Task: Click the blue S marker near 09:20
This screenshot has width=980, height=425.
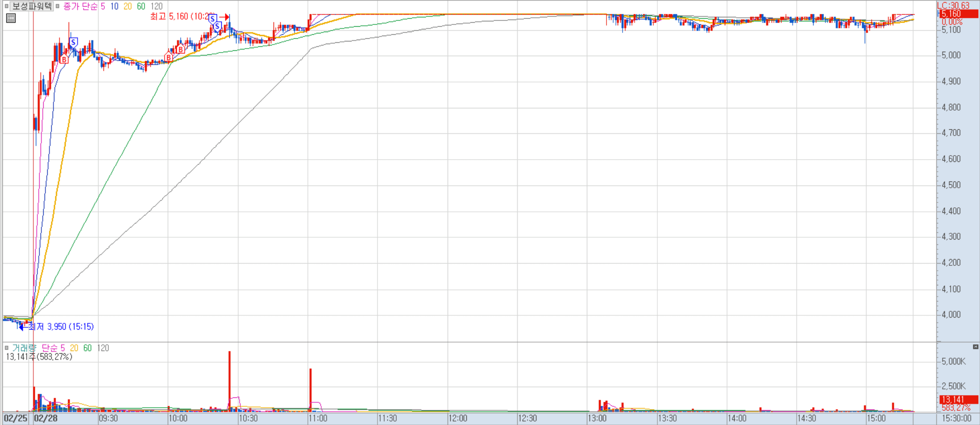Action: 74,42
